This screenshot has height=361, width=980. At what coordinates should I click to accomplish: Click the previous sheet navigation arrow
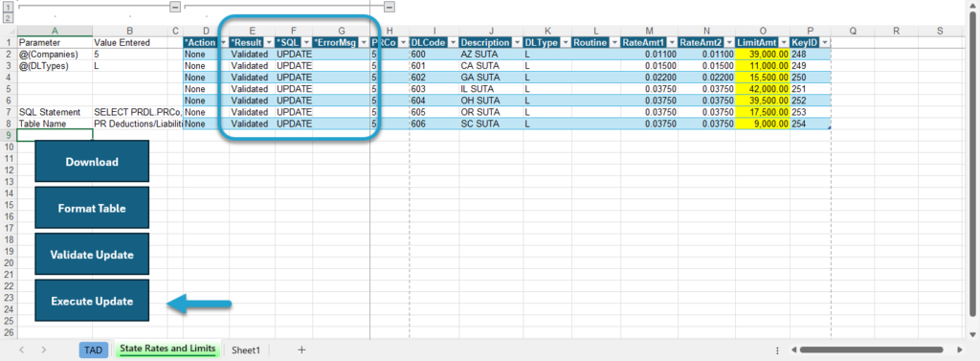(22, 350)
